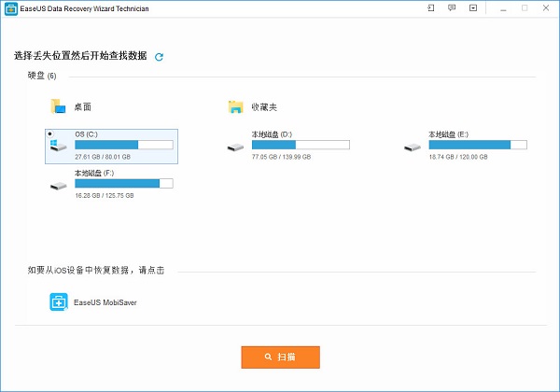560x392 pixels.
Task: Click the 16.28 GB / 125.75 GB text
Action: point(105,196)
